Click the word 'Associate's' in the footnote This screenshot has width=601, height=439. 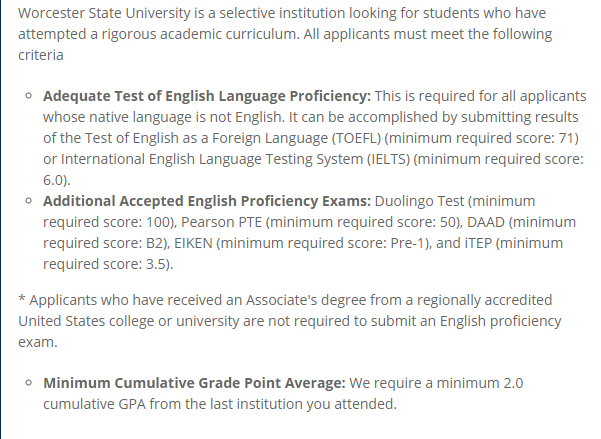click(281, 300)
